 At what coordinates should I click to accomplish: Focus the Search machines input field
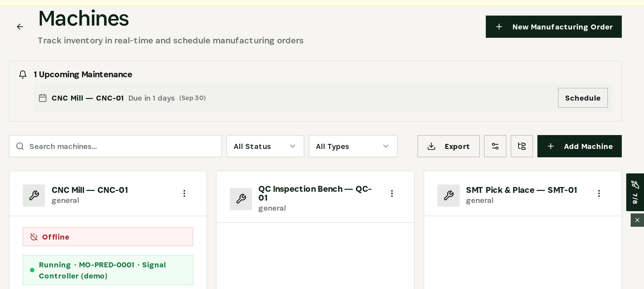(x=115, y=146)
